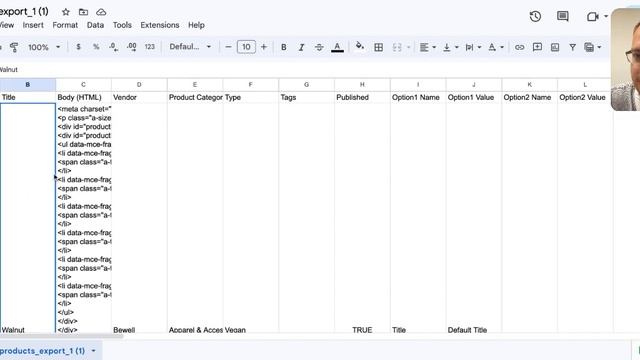Image resolution: width=640 pixels, height=360 pixels.
Task: Decrease font size with minus button
Action: (x=228, y=47)
